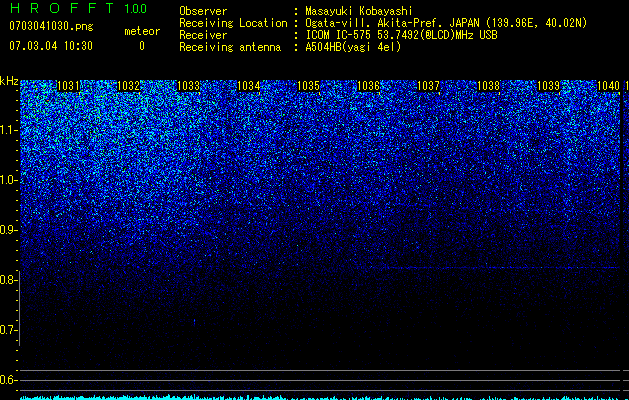The height and width of the screenshot is (400, 629).
Task: Click the 1032 time marker
Action: click(128, 86)
